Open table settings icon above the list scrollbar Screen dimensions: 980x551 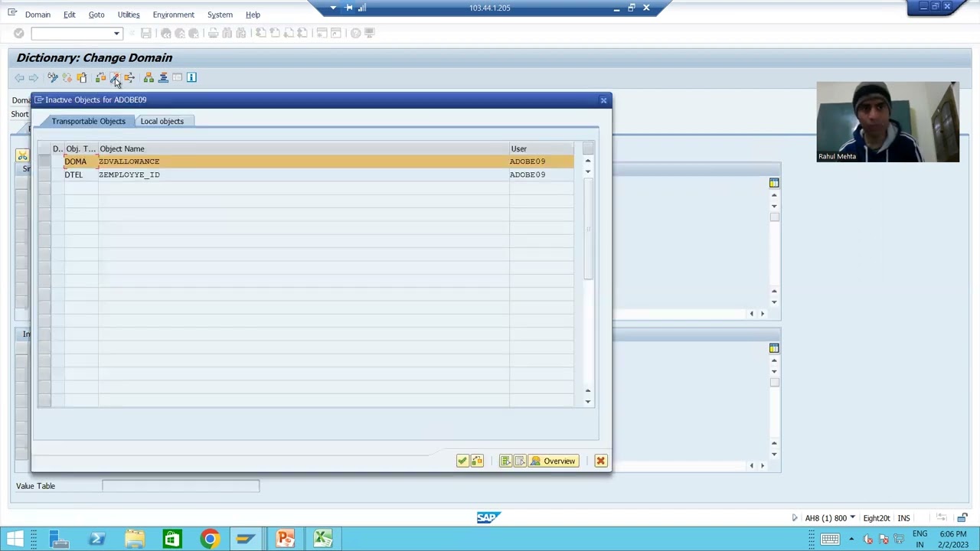(x=588, y=148)
